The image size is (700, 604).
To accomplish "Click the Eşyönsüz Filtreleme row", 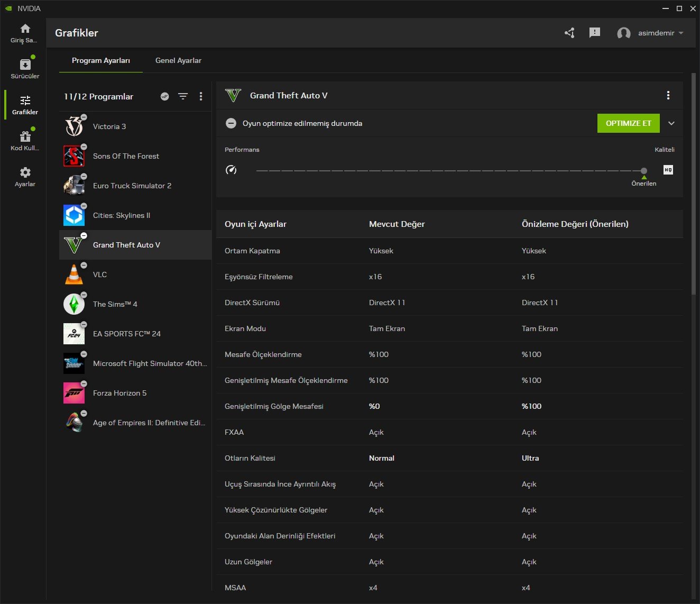I will coord(449,277).
